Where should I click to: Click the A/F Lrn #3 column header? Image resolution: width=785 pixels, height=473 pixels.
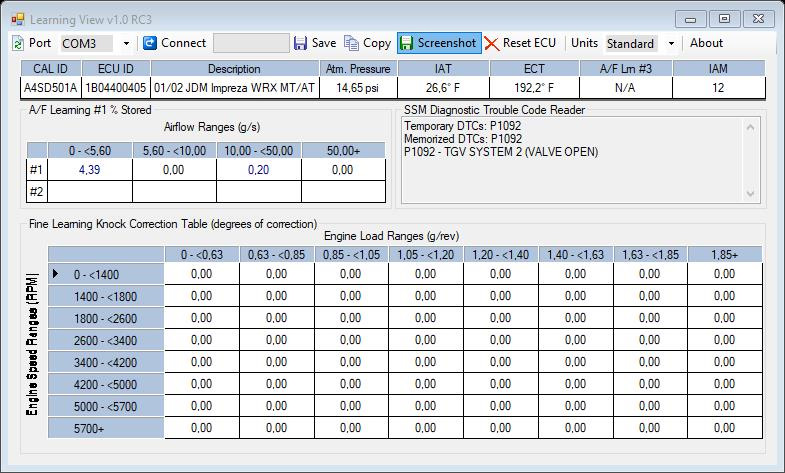626,69
